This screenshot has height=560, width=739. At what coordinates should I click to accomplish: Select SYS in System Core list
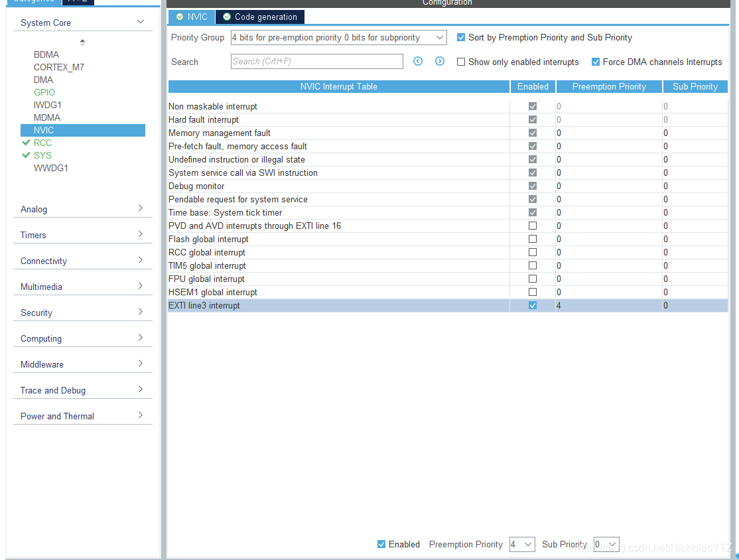(x=42, y=155)
